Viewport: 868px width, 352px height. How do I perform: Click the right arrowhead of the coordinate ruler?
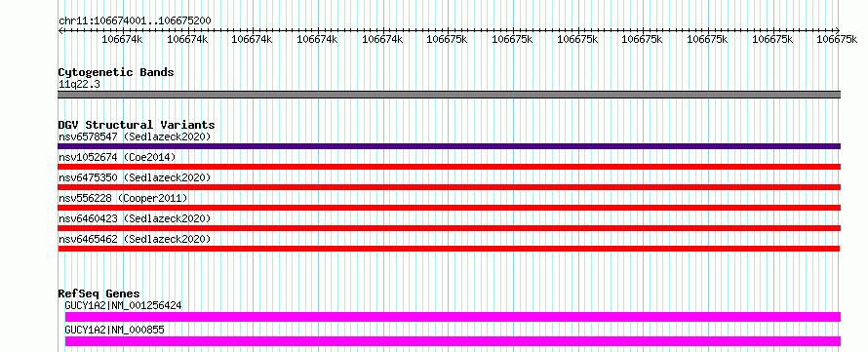coord(838,30)
